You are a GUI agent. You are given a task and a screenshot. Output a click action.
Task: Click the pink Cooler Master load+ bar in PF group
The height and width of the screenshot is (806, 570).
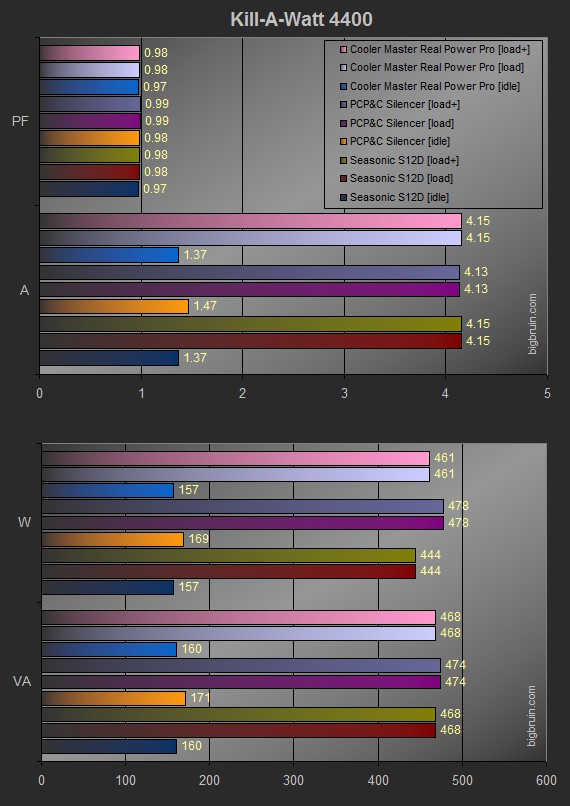point(89,53)
